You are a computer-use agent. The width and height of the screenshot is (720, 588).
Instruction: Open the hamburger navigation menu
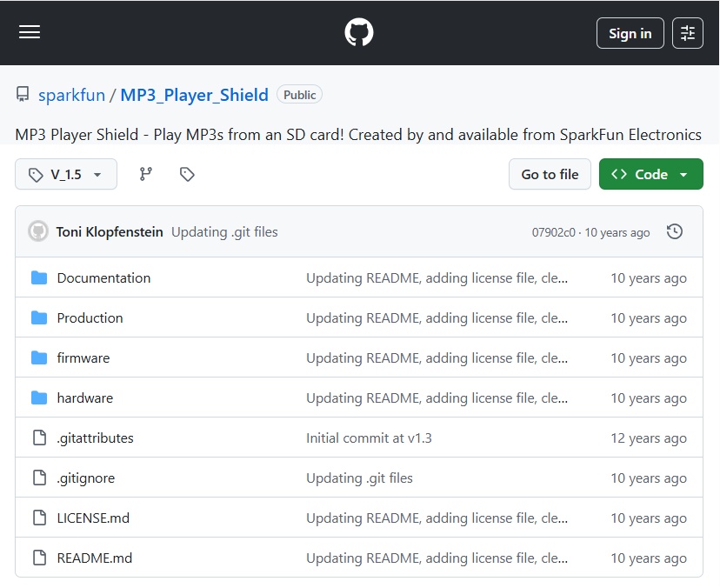30,32
